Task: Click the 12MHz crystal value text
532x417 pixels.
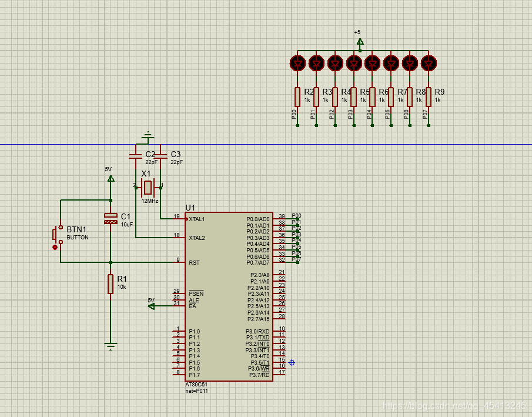Action: 150,201
